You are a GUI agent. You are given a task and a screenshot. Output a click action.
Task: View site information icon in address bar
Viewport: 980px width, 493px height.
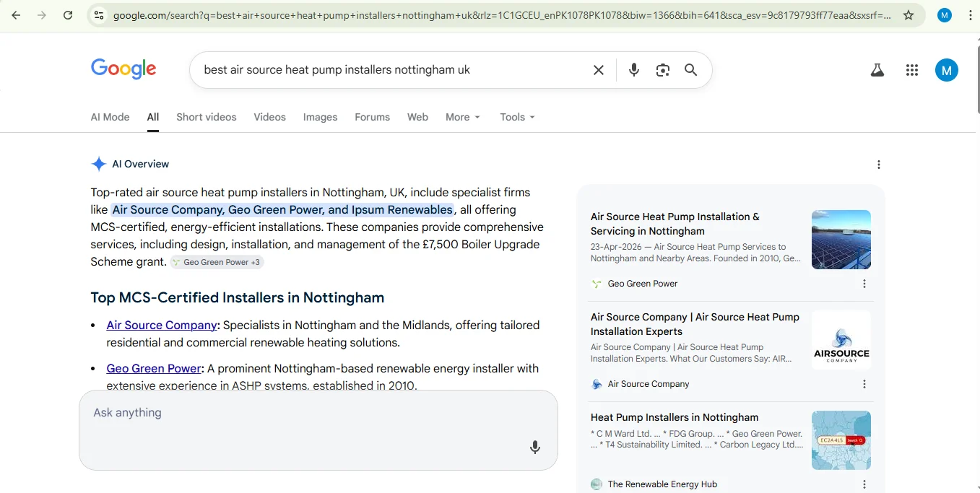(x=99, y=14)
